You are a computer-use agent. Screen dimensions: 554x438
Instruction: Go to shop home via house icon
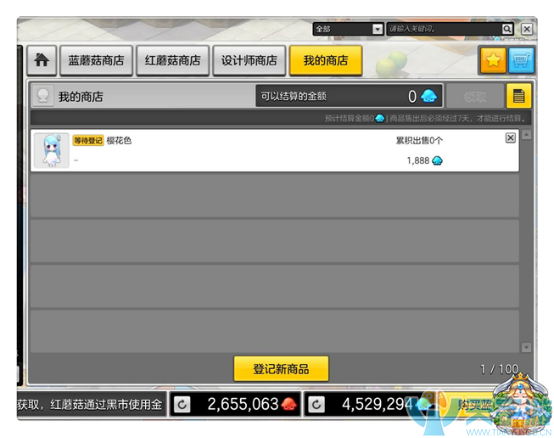pos(42,60)
